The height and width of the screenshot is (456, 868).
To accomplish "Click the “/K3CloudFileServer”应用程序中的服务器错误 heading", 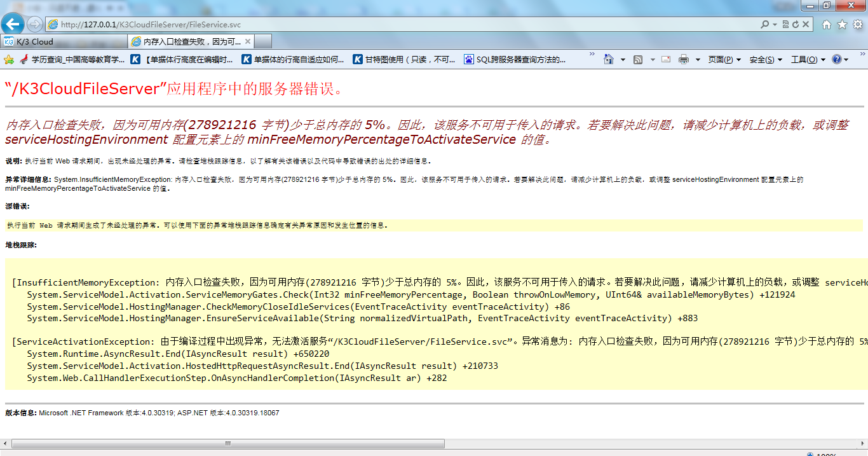I will 175,88.
